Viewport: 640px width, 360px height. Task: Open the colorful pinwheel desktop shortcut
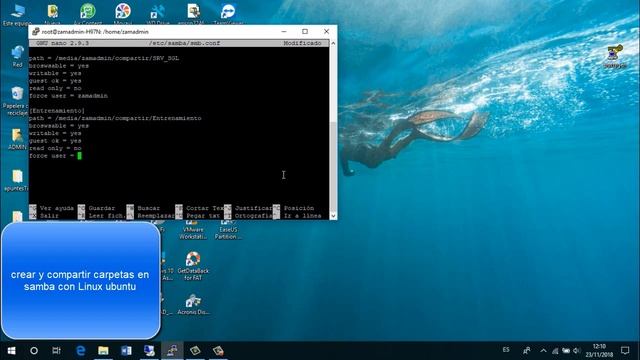122,14
